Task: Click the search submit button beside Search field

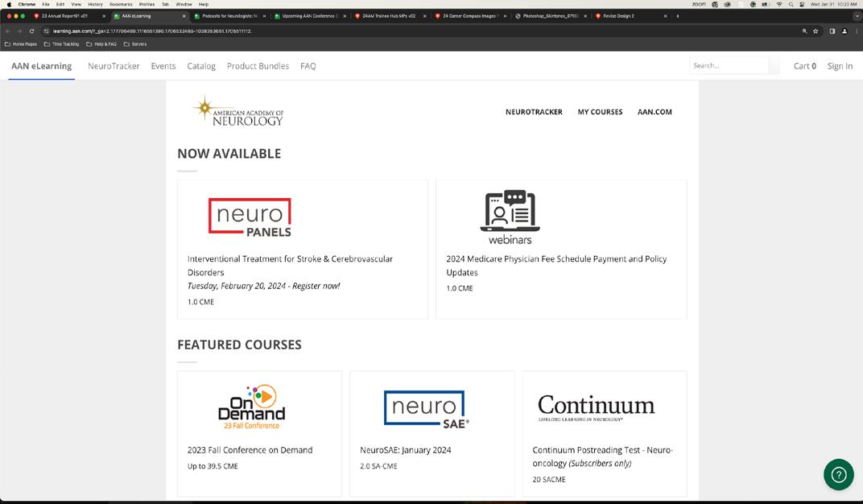Action: 774,65
